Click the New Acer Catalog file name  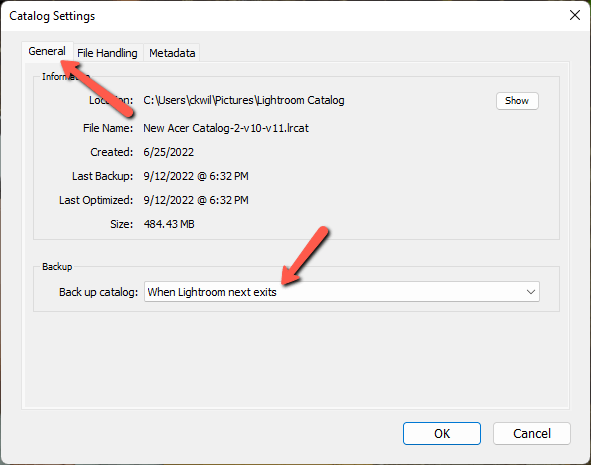[x=226, y=128]
